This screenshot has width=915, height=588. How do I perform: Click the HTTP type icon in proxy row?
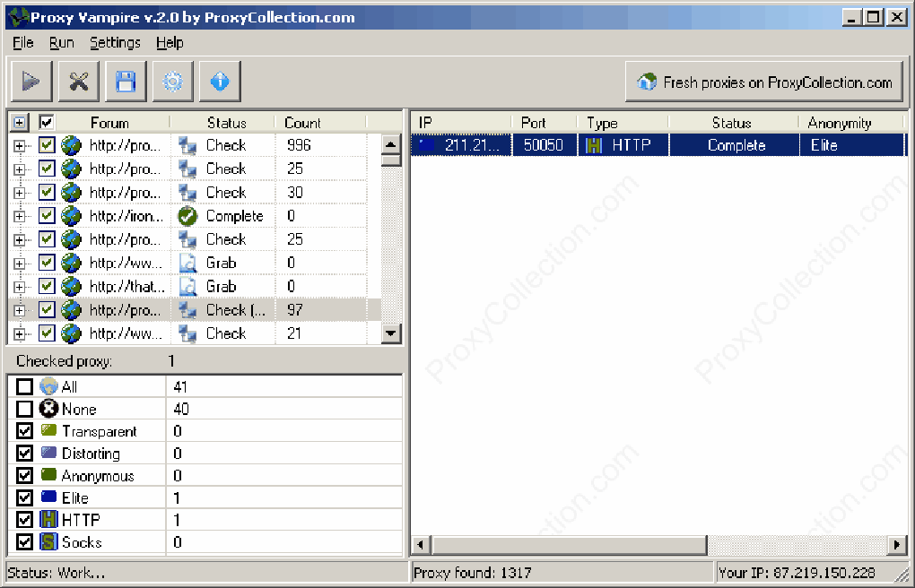[x=594, y=145]
